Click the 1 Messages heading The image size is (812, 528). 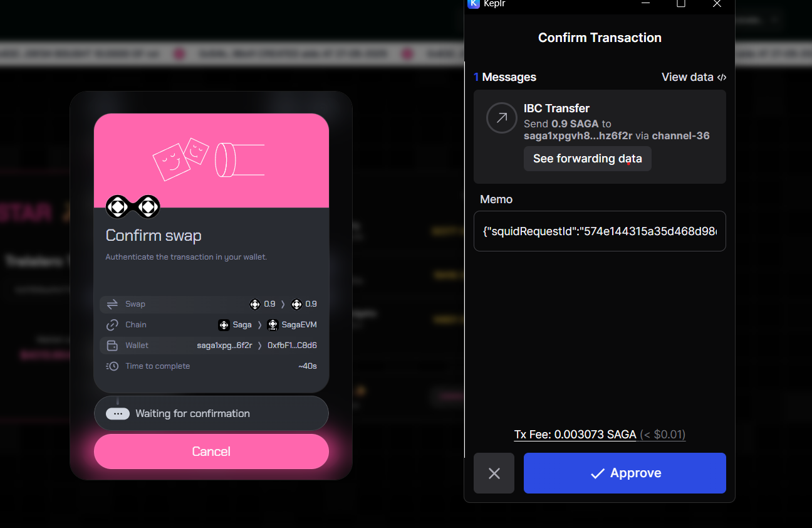coord(505,77)
